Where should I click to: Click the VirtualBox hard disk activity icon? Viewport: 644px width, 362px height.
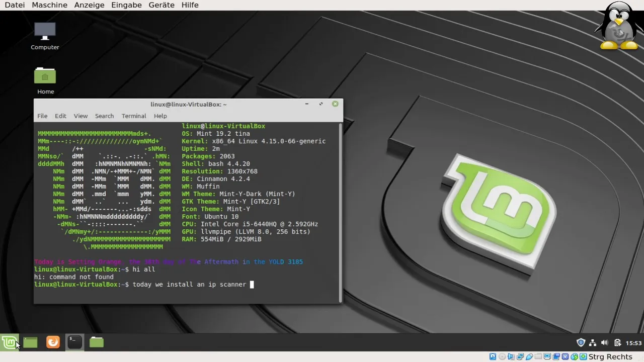click(x=493, y=356)
